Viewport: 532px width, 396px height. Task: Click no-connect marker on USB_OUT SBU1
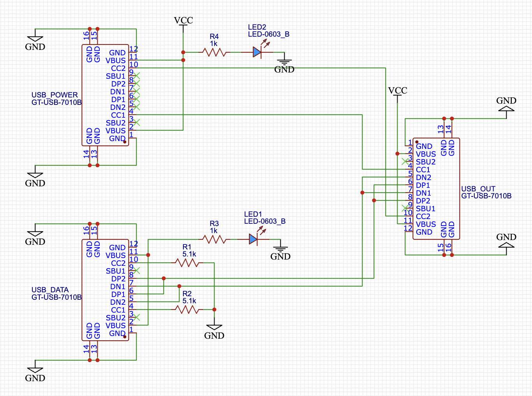click(405, 208)
